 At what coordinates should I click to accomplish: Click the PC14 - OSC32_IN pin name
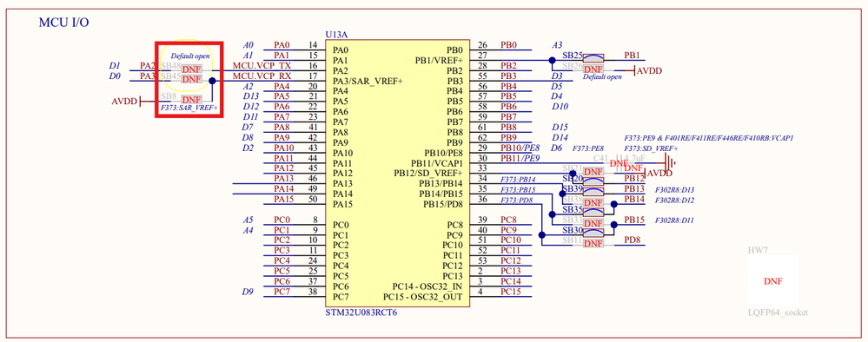427,286
